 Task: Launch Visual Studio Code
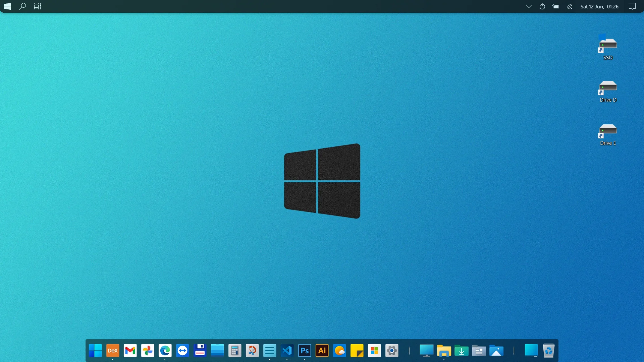click(x=287, y=351)
